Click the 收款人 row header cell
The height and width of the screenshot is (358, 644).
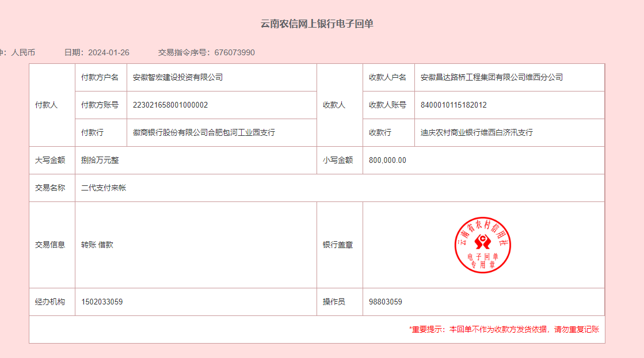334,105
